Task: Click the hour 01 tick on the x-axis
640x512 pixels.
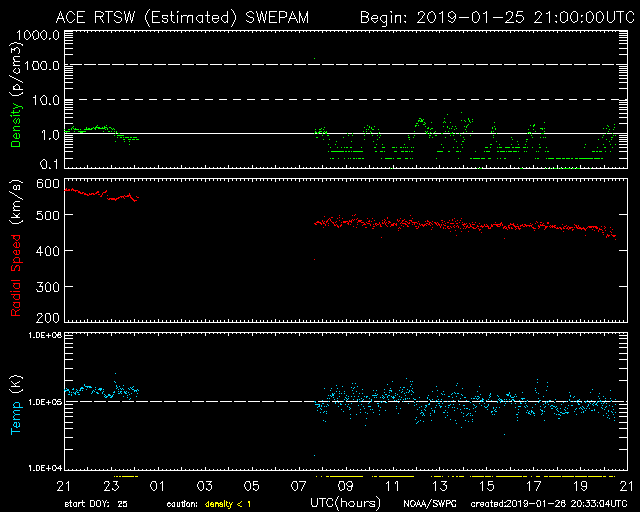Action: [x=158, y=486]
